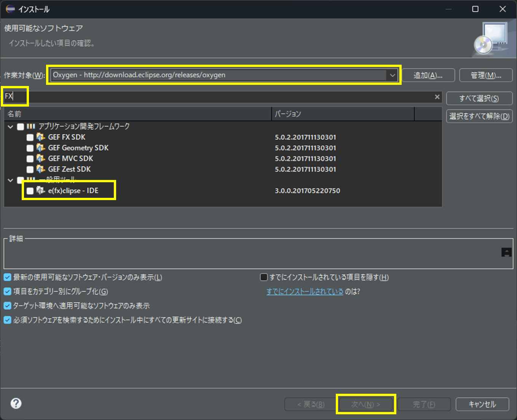The width and height of the screenshot is (517, 420).
Task: Check the GEF Zest SDK checkbox
Action: tap(30, 169)
